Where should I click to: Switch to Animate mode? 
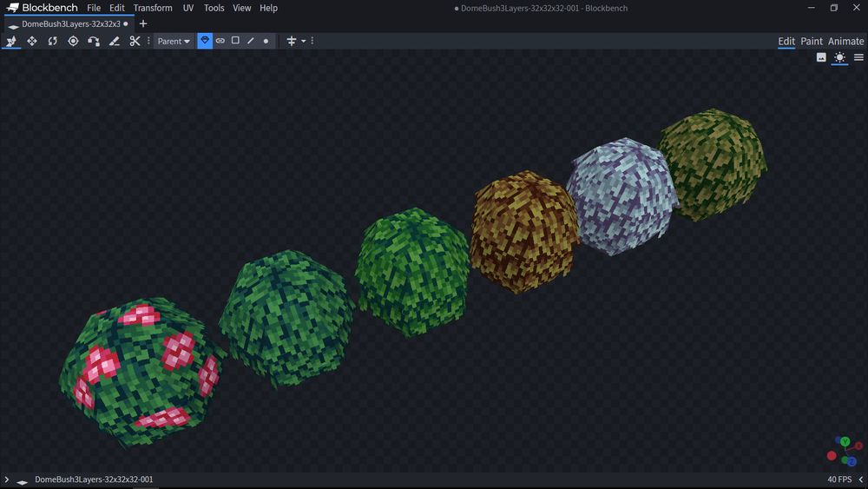[845, 41]
